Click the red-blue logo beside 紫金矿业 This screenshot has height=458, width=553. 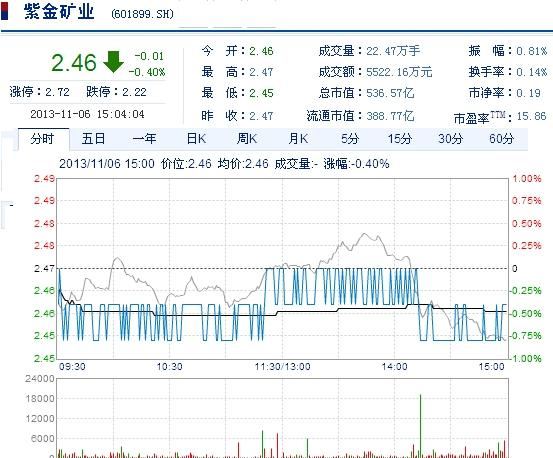[x=5, y=11]
